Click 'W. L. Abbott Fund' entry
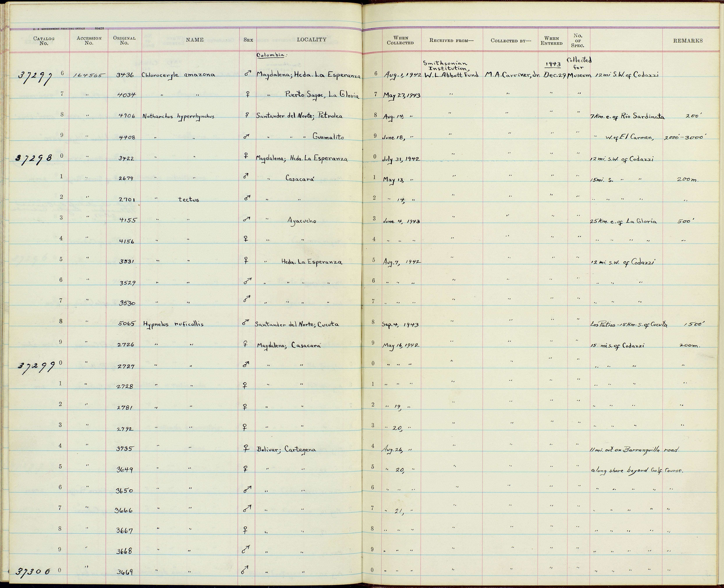Image resolution: width=724 pixels, height=588 pixels. [451, 75]
